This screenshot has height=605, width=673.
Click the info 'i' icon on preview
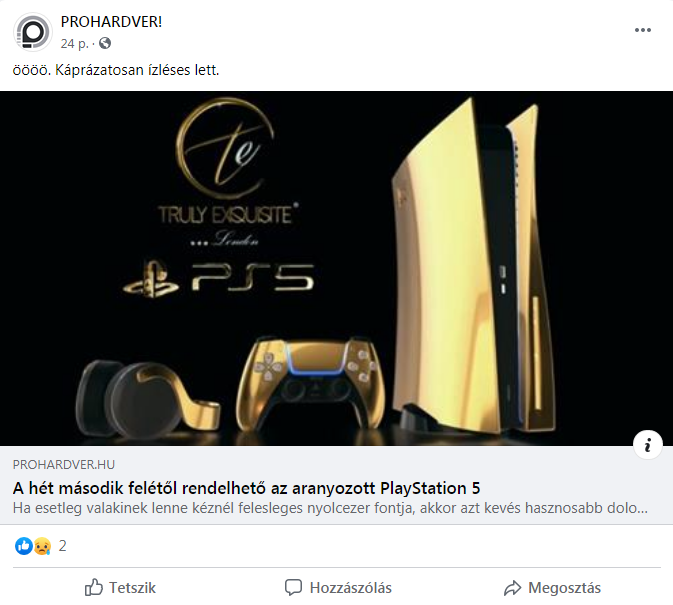click(x=648, y=445)
